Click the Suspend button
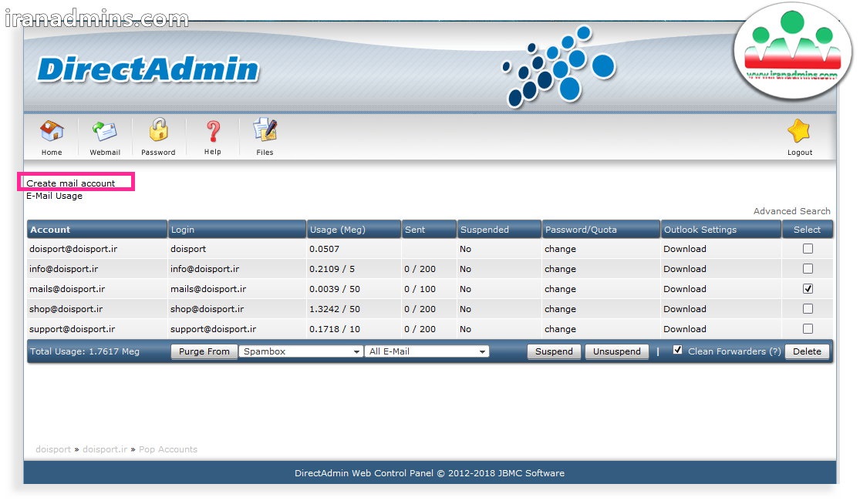The height and width of the screenshot is (504, 860). coord(554,351)
